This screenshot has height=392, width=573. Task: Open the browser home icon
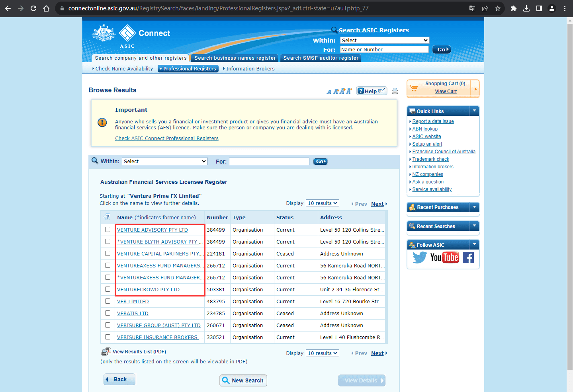pos(46,8)
